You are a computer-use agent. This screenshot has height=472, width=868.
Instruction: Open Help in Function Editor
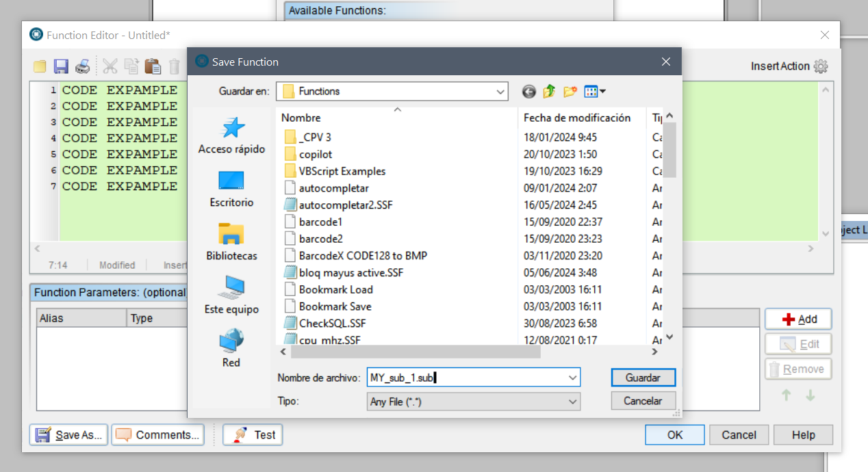pos(804,434)
